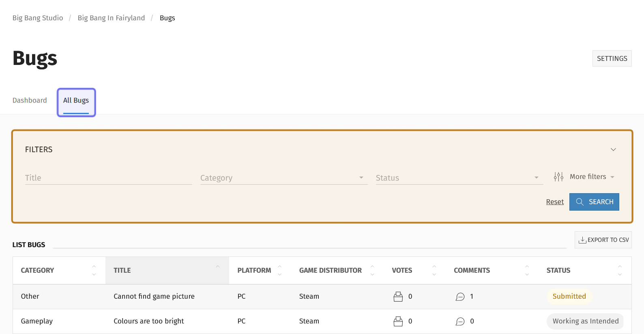The width and height of the screenshot is (644, 334).
Task: Click comments icon in Colours are too bright row
Action: point(460,321)
